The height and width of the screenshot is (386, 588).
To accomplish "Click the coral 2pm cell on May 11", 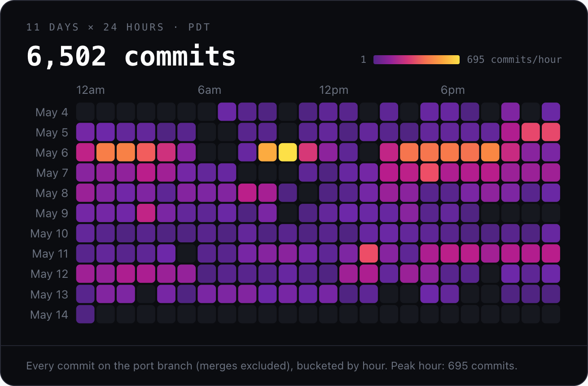I will (369, 253).
